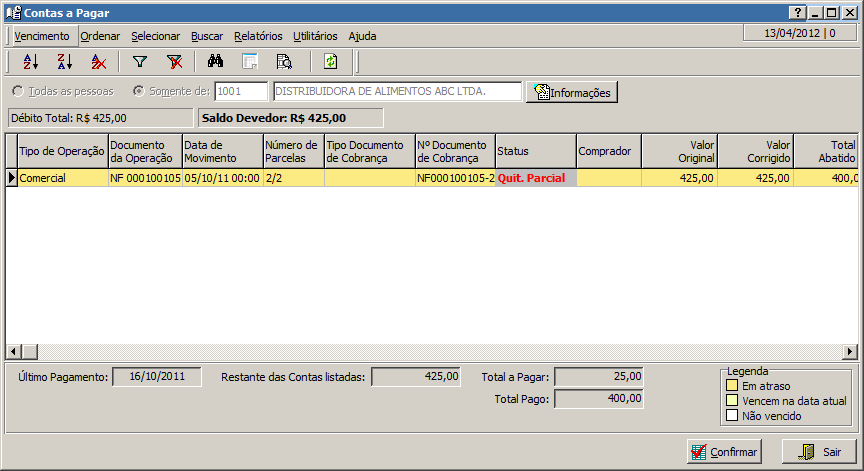
Task: Click the print preview magnifier icon
Action: point(284,62)
